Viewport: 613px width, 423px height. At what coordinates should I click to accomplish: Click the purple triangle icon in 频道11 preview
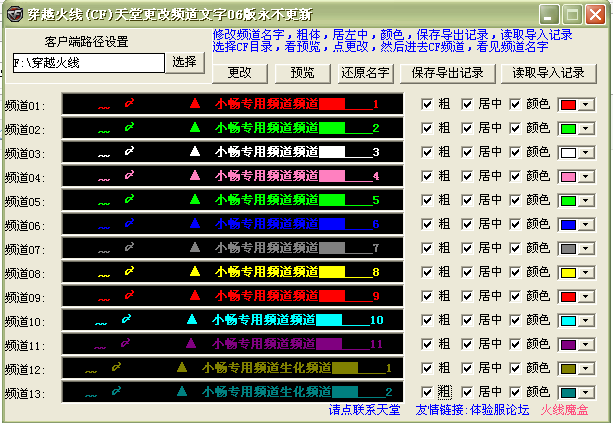point(191,344)
